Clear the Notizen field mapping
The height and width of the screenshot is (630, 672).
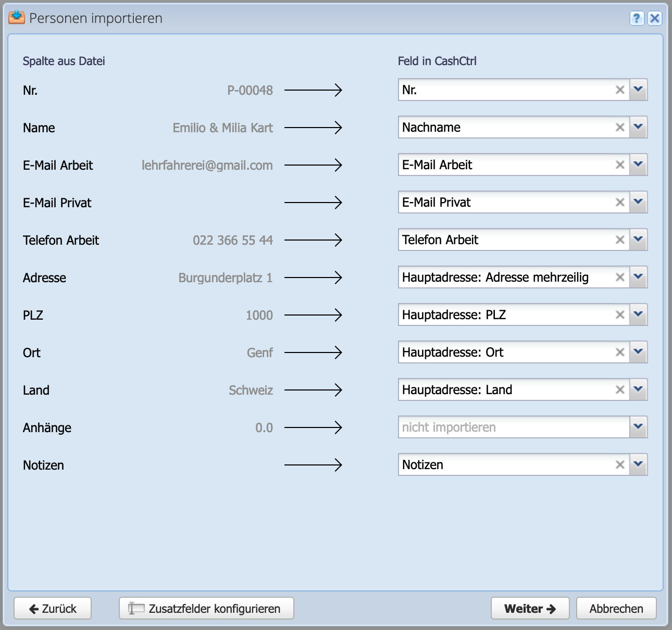pyautogui.click(x=620, y=464)
